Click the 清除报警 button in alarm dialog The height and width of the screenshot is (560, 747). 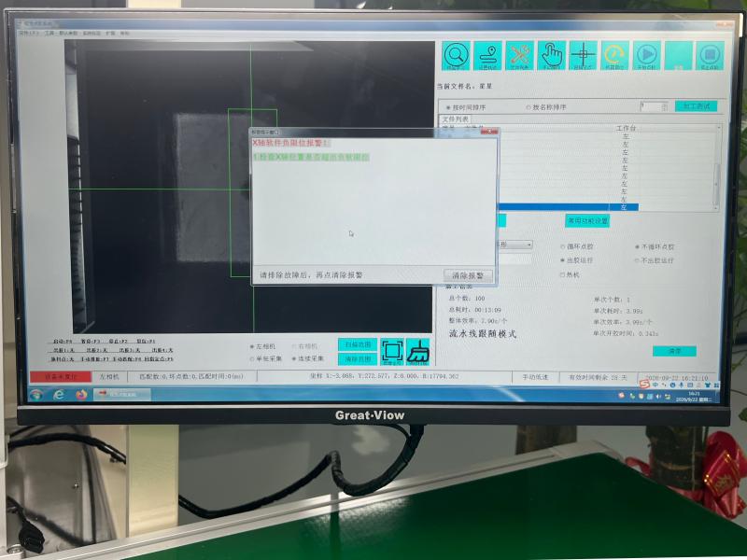(x=468, y=275)
